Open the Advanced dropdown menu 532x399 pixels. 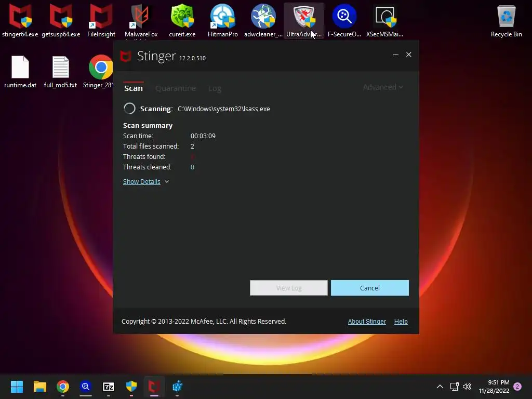coord(383,87)
